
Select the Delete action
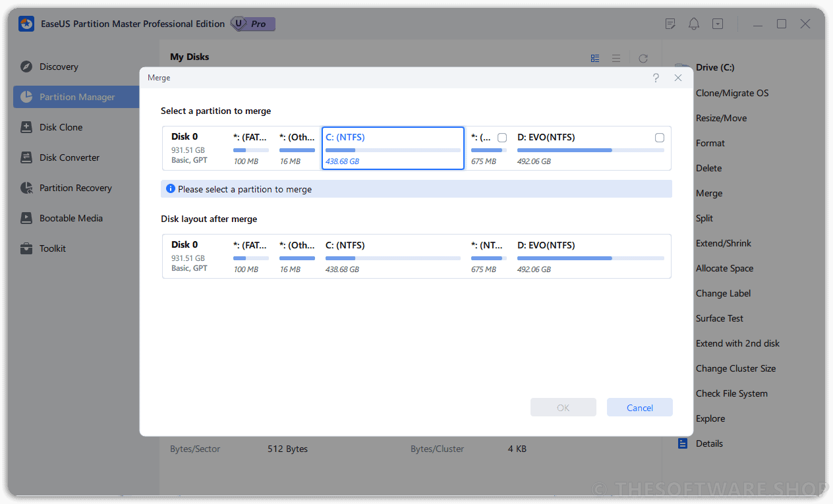(709, 168)
